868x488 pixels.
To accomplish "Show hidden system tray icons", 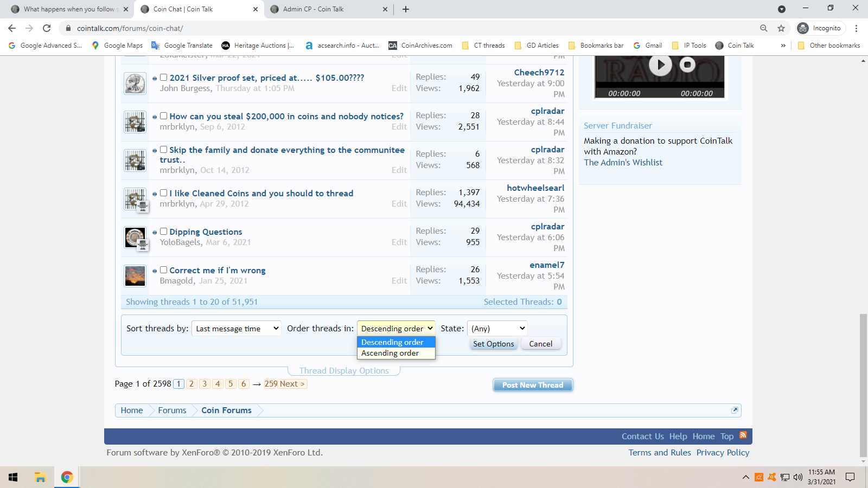I will click(x=746, y=477).
